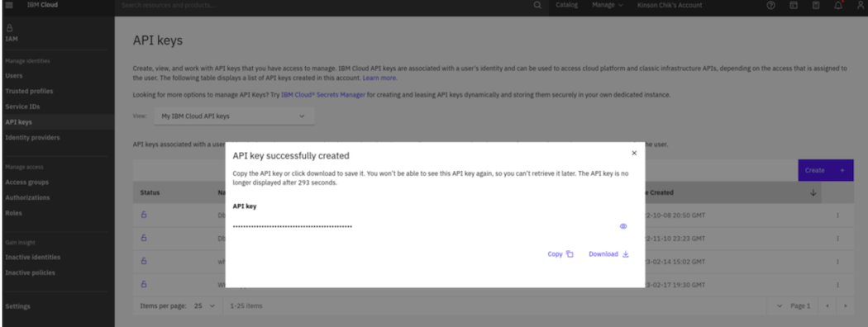Open the hamburger navigation menu
The height and width of the screenshot is (327, 868).
9,5
